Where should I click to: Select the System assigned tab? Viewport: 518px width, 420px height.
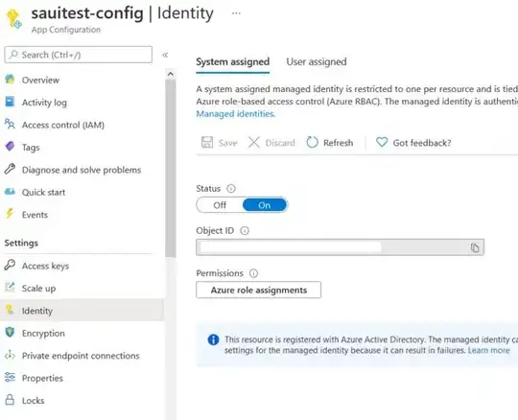pyautogui.click(x=232, y=61)
